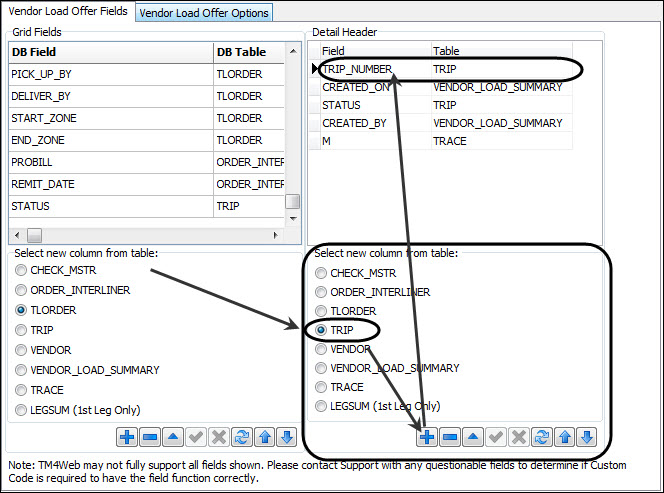This screenshot has width=664, height=493.
Task: Select the PROBILL row in Grid Fields
Action: (110, 162)
